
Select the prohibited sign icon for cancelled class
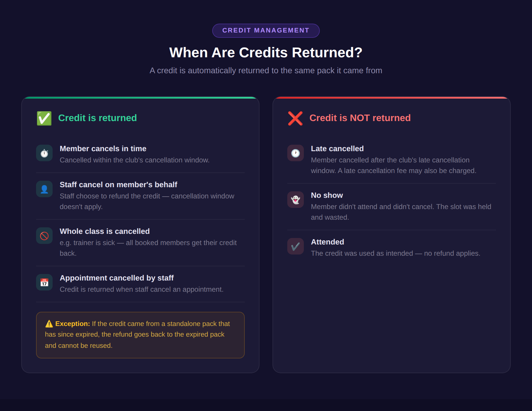click(44, 236)
